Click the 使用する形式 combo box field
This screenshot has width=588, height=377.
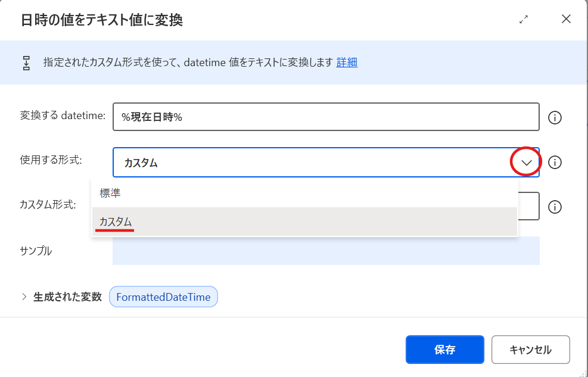(x=298, y=162)
